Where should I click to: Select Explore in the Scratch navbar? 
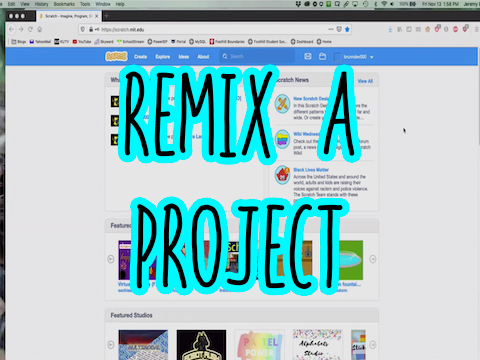click(163, 57)
